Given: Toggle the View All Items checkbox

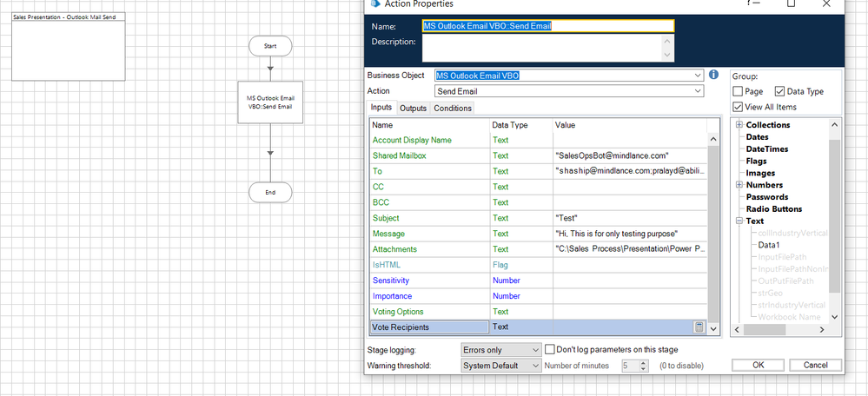Looking at the screenshot, I should (738, 107).
